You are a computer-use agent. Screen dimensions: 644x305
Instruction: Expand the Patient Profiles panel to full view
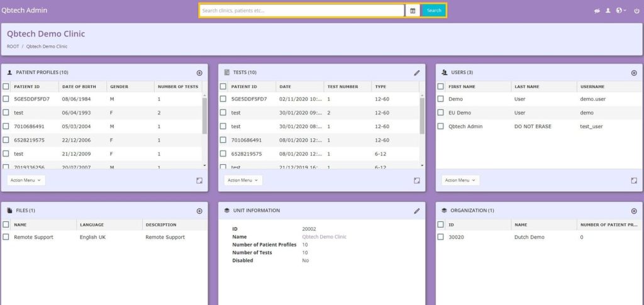(199, 180)
